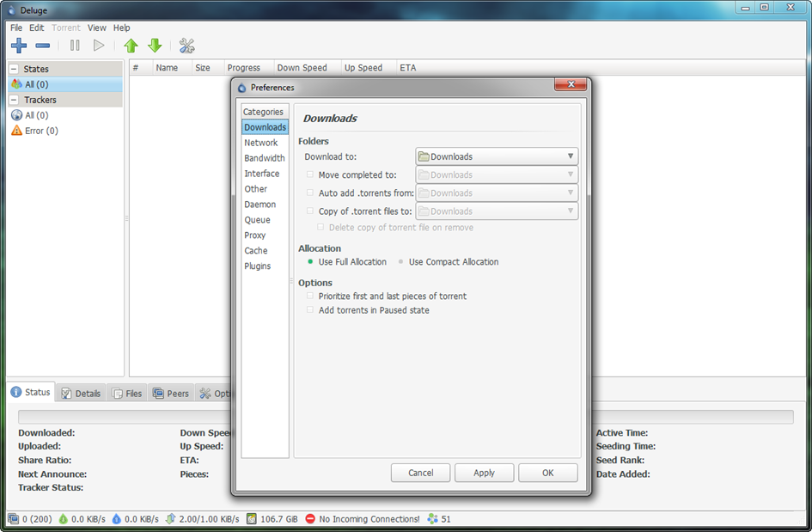Open the View menu
Screen dimensions: 812x532
tap(97, 28)
